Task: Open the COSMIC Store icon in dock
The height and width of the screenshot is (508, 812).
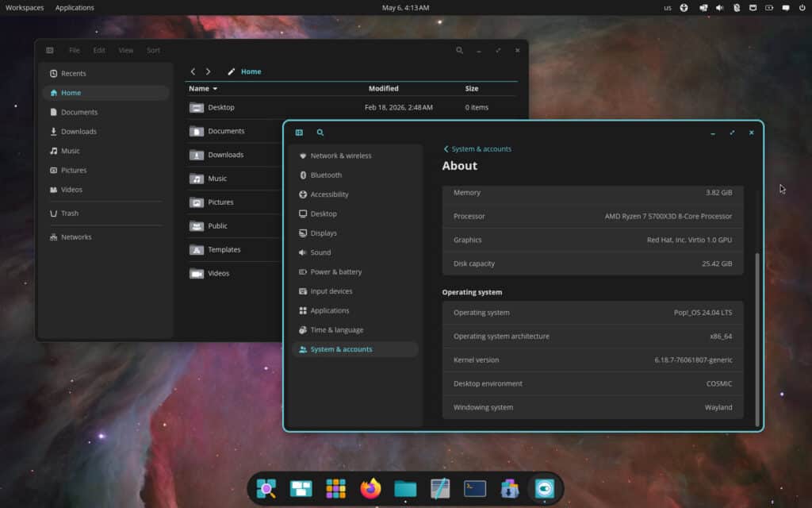Action: point(510,488)
